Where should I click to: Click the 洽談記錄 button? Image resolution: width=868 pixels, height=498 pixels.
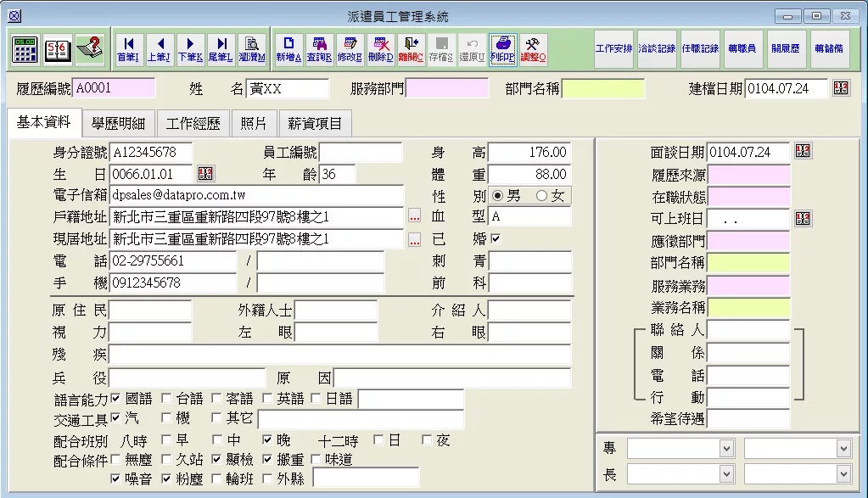tap(658, 49)
